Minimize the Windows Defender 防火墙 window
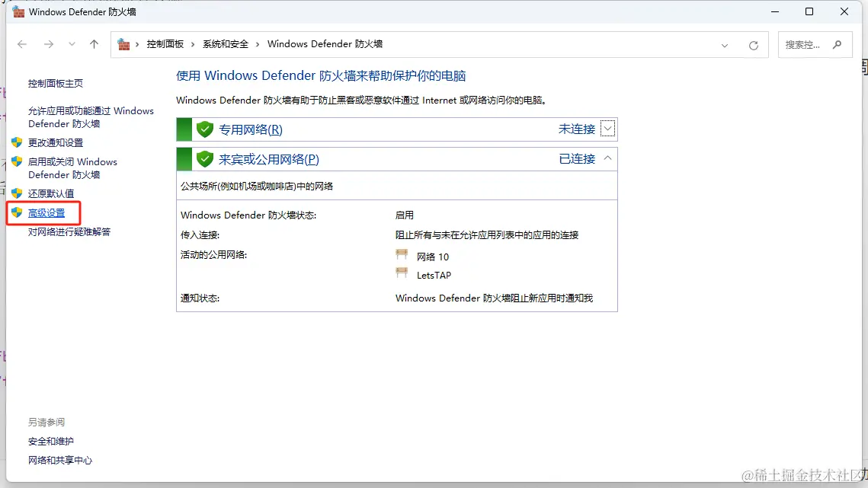 [x=775, y=11]
